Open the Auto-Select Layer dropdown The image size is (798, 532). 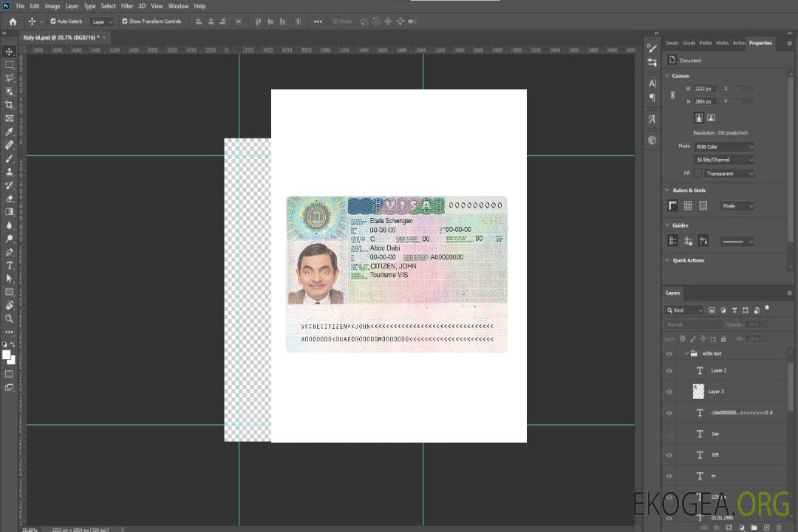[102, 22]
